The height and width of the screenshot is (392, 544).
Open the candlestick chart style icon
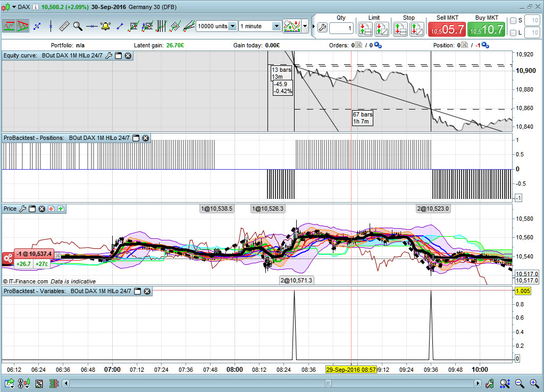pos(24,383)
